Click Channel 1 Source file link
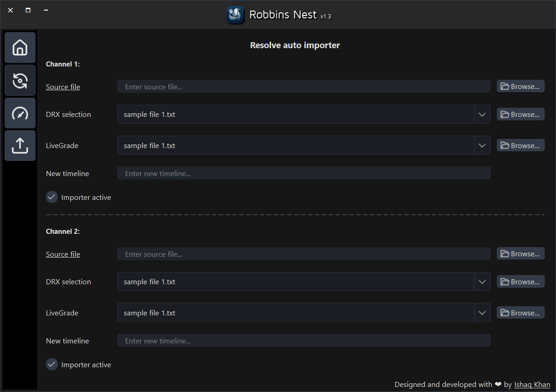Image resolution: width=556 pixels, height=392 pixels. point(63,87)
